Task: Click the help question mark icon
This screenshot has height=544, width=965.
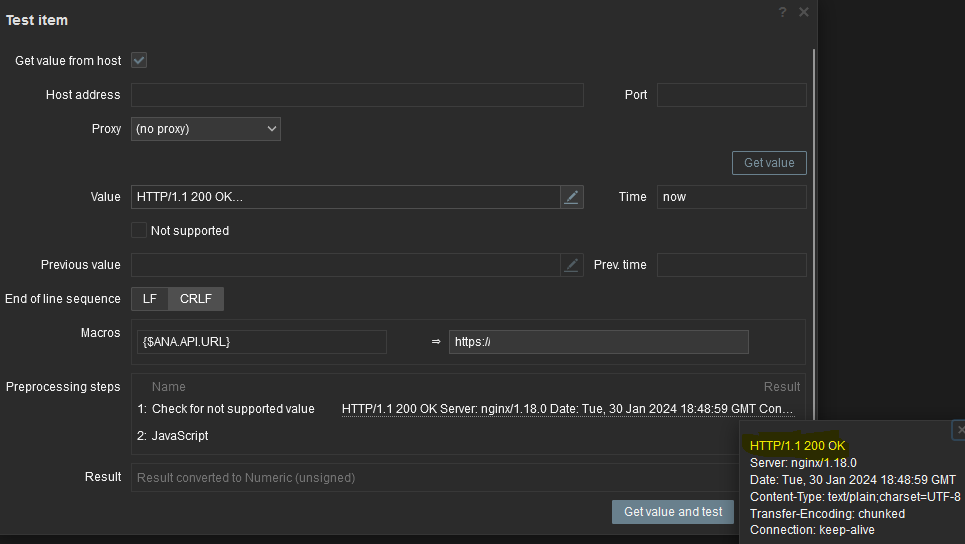Action: click(x=782, y=12)
